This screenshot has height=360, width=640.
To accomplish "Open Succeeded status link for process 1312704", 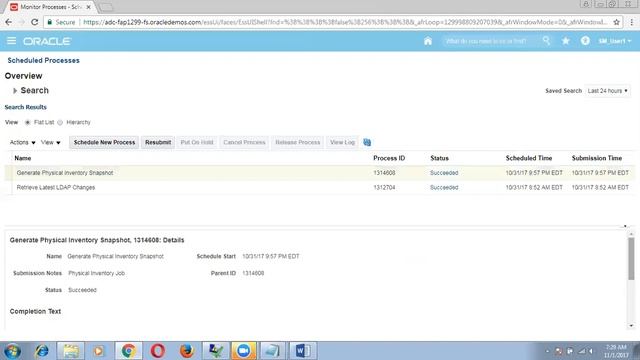I will point(444,187).
